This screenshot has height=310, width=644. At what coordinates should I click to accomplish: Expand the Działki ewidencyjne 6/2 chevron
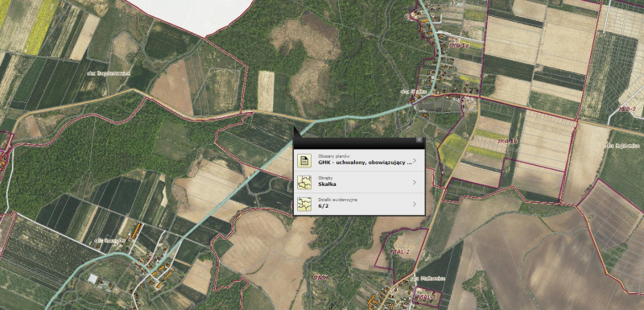tap(415, 204)
